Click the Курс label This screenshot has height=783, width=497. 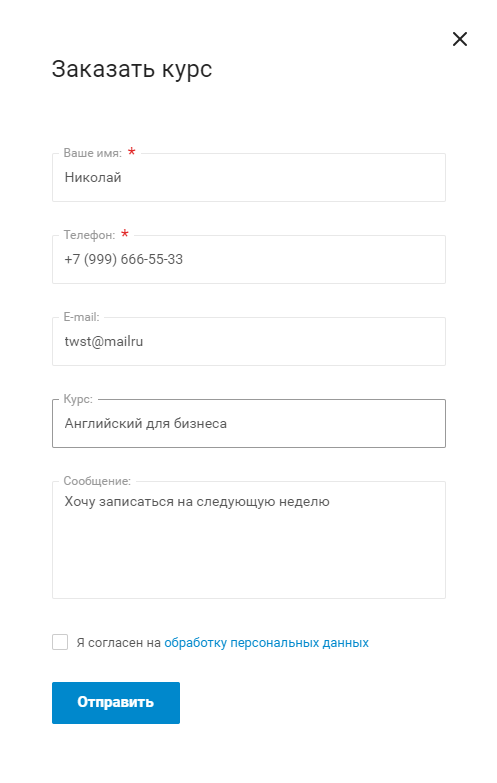click(x=78, y=399)
